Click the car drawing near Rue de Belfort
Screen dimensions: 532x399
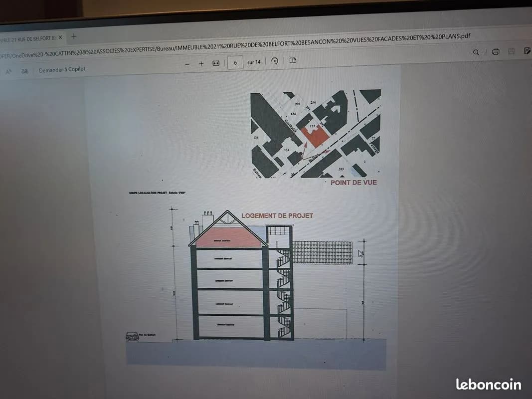(x=132, y=336)
